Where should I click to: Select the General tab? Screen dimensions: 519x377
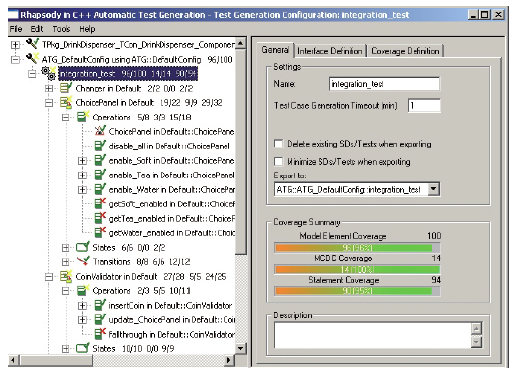275,50
